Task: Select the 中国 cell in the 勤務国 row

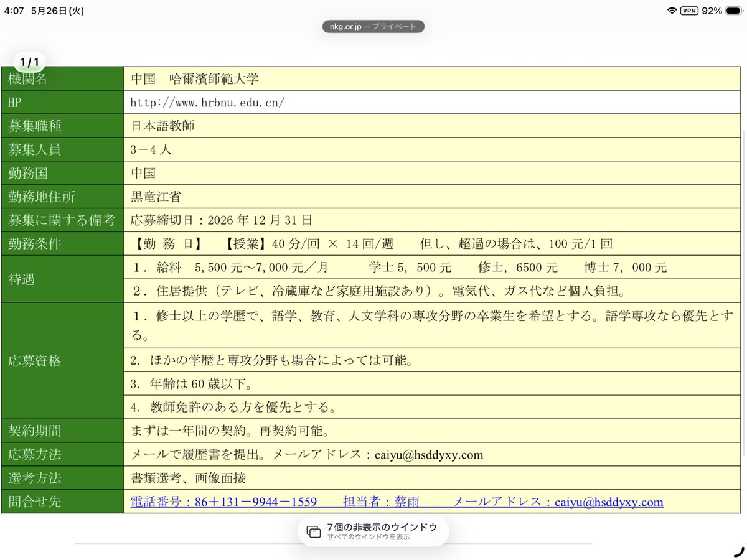Action: pyautogui.click(x=433, y=174)
